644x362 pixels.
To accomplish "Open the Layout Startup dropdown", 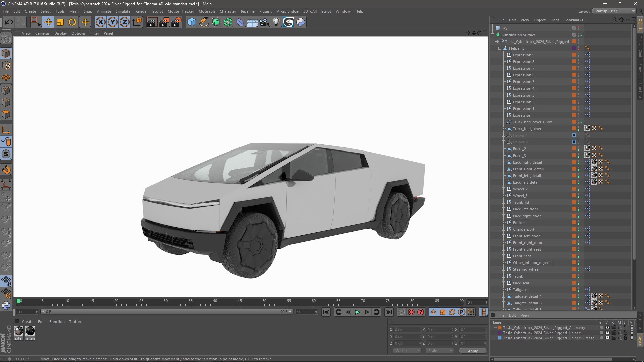I will (x=614, y=11).
